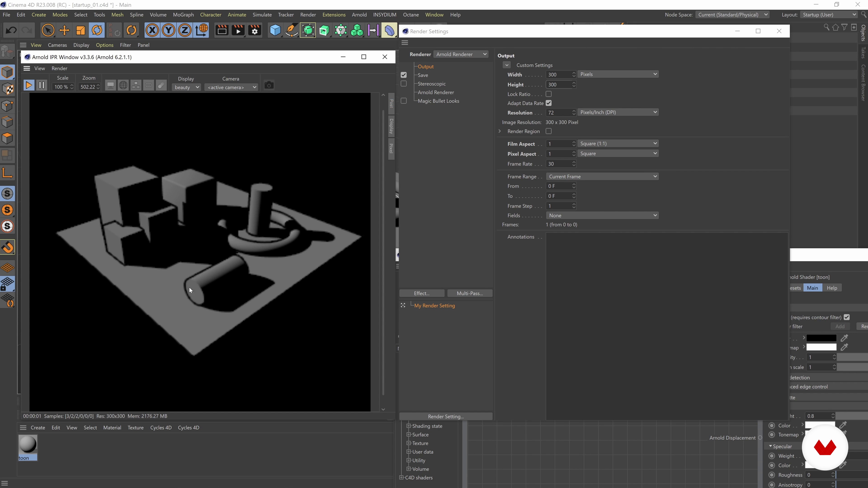Viewport: 868px width, 488px height.
Task: Open the IPR active camera dropdown
Action: coord(231,87)
